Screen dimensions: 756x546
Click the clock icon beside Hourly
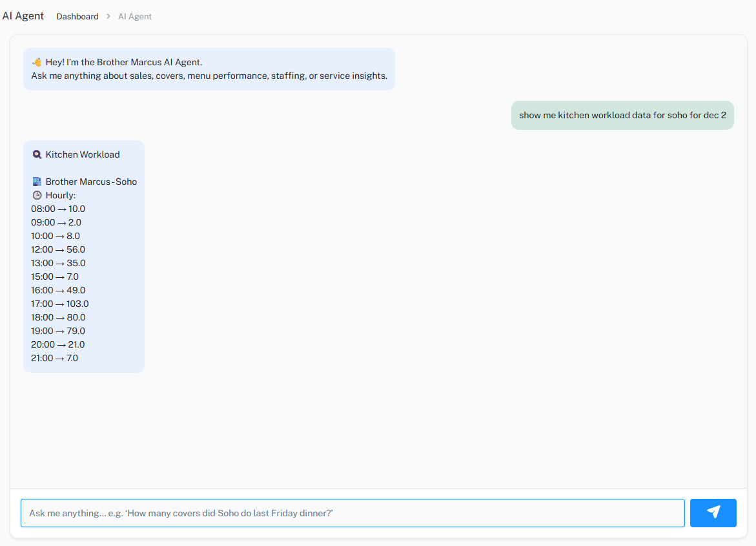37,195
